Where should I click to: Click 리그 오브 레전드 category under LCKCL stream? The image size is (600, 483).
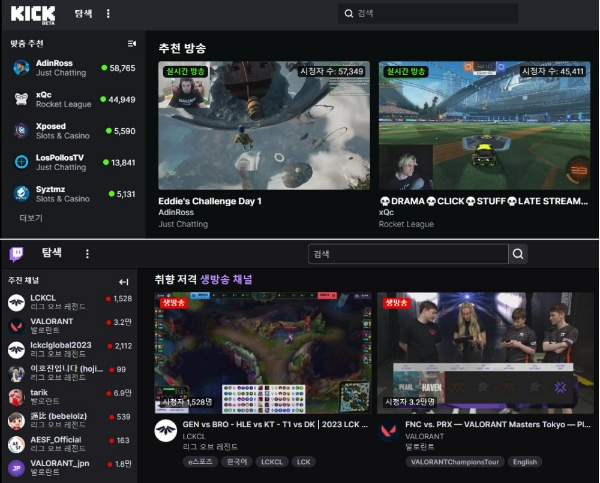point(210,447)
